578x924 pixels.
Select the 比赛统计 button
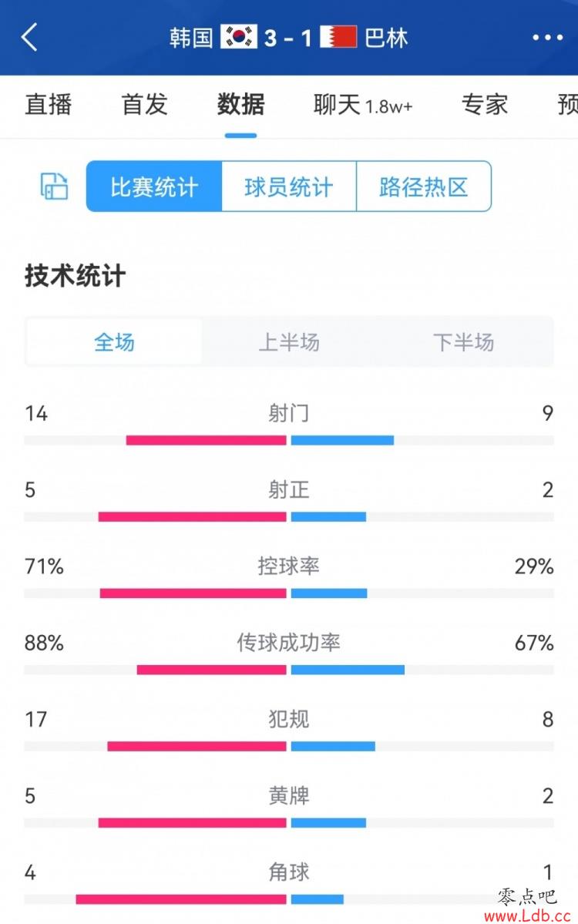(x=154, y=186)
